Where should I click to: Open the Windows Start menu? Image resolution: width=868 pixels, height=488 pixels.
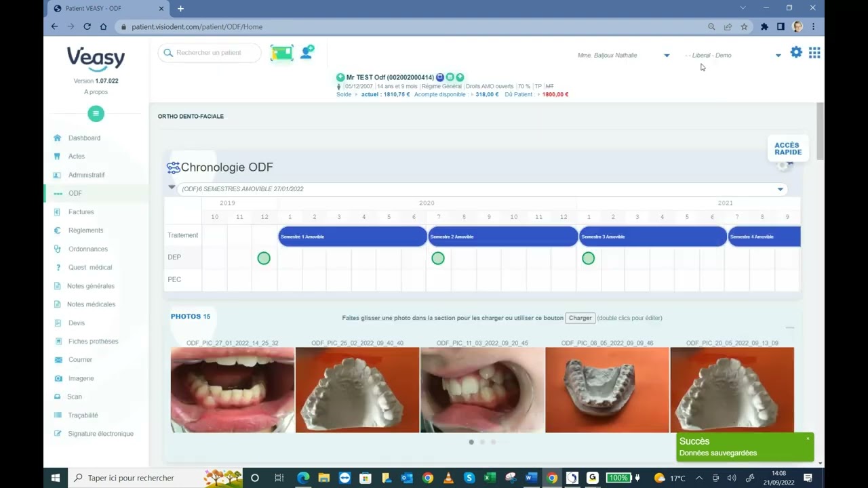pos(56,478)
